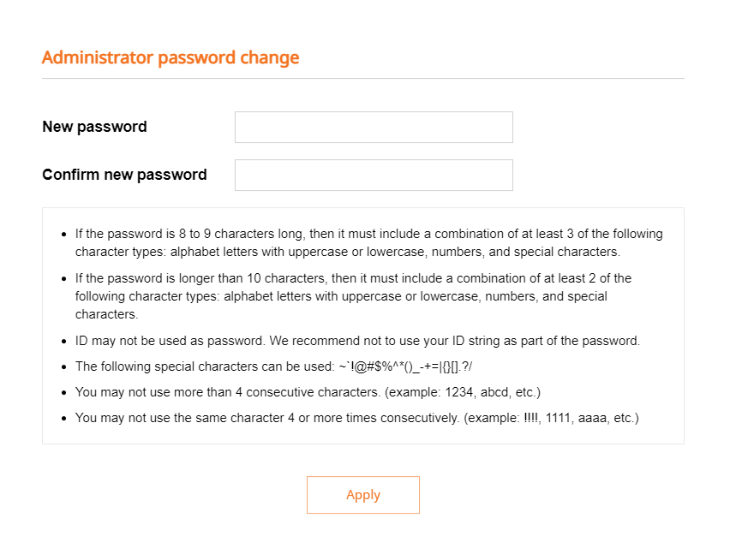Viewport: 736px width, 560px height.
Task: Focus the Confirm new password input field
Action: pos(374,175)
